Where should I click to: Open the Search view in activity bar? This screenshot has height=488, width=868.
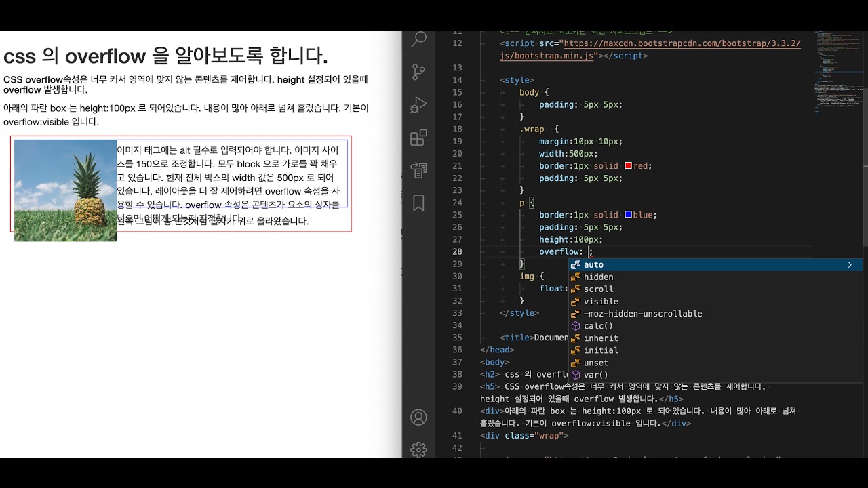pos(419,39)
